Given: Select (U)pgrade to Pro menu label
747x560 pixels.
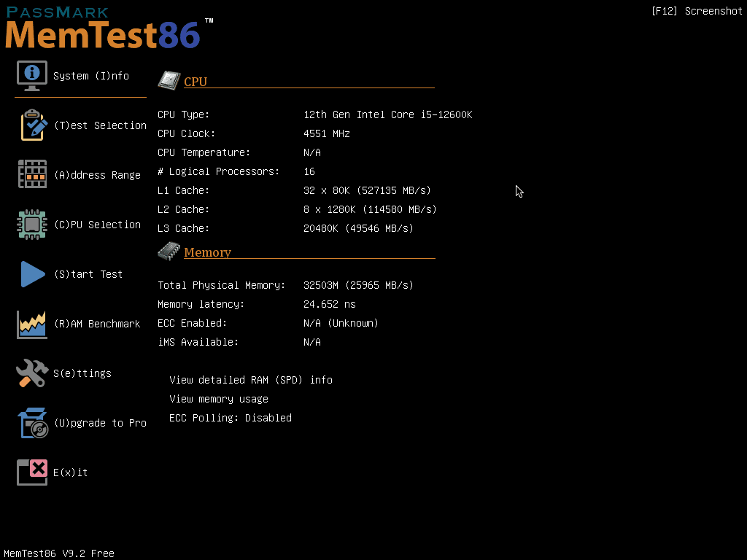Looking at the screenshot, I should point(100,423).
